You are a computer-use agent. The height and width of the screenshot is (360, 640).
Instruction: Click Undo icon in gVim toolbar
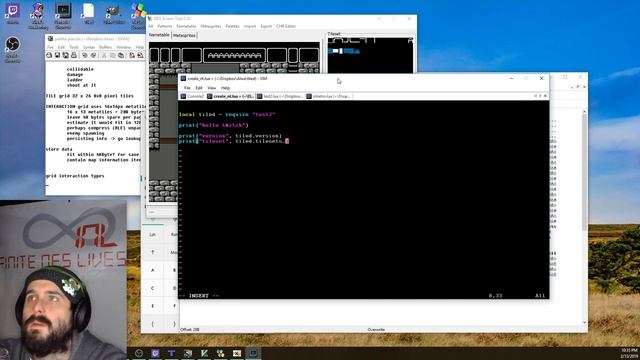pos(85,55)
